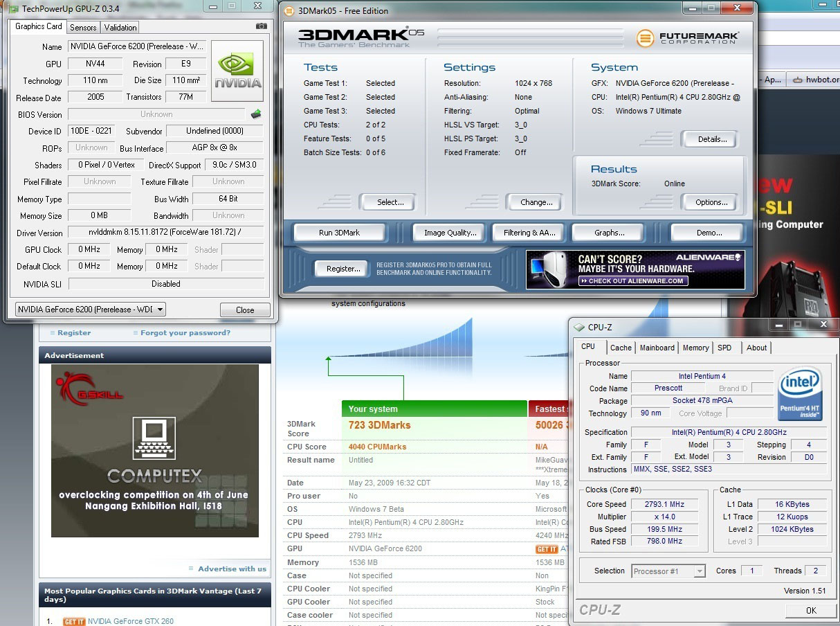Click the Advertise with us link
Viewport: 840px width, 626px height.
[232, 569]
